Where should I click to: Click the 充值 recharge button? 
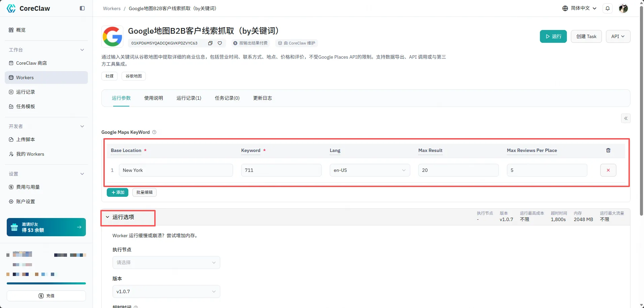[x=46, y=296]
